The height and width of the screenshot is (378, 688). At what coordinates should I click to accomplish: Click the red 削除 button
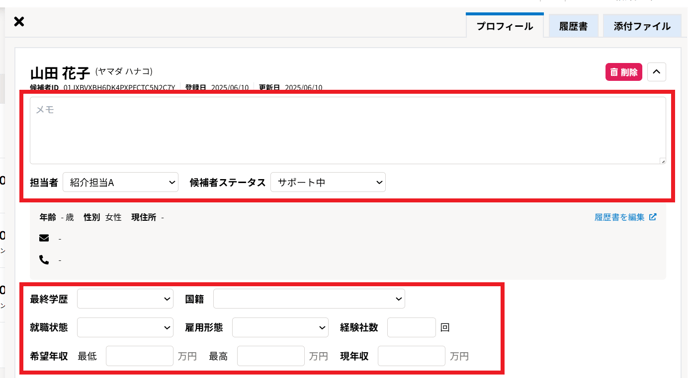point(624,72)
